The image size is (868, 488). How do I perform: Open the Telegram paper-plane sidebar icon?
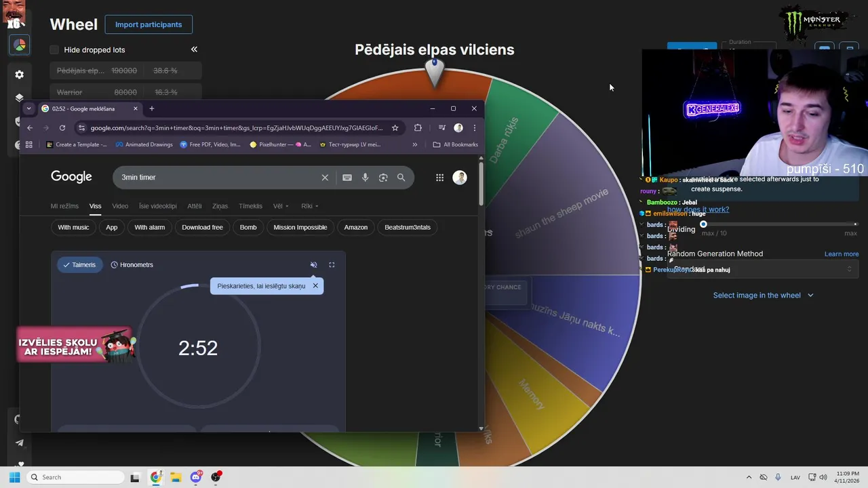click(20, 443)
